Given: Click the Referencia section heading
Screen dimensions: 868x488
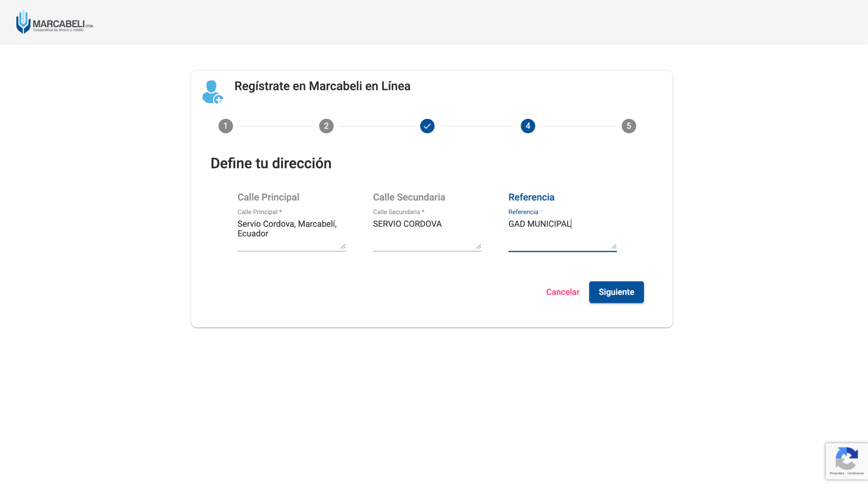Looking at the screenshot, I should coord(531,197).
